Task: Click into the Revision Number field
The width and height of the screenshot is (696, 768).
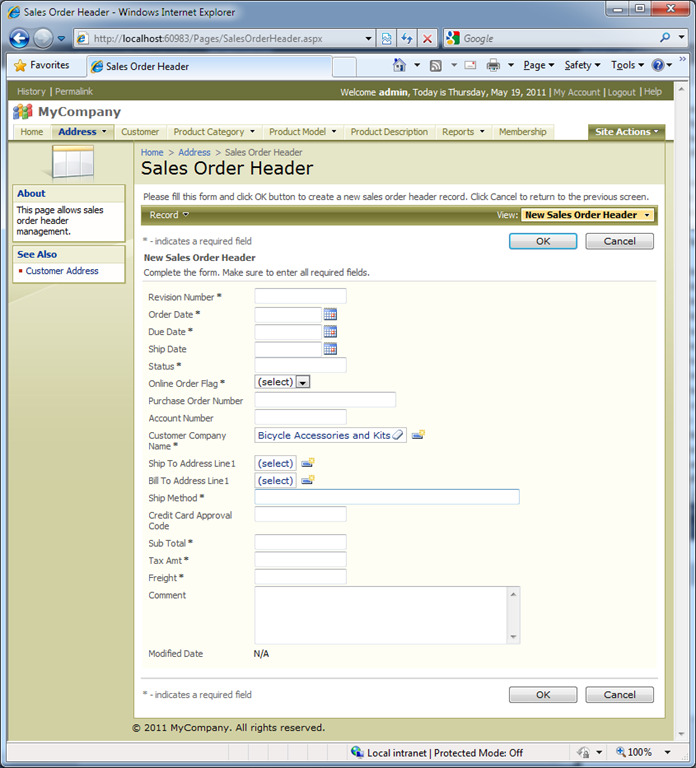Action: click(300, 296)
